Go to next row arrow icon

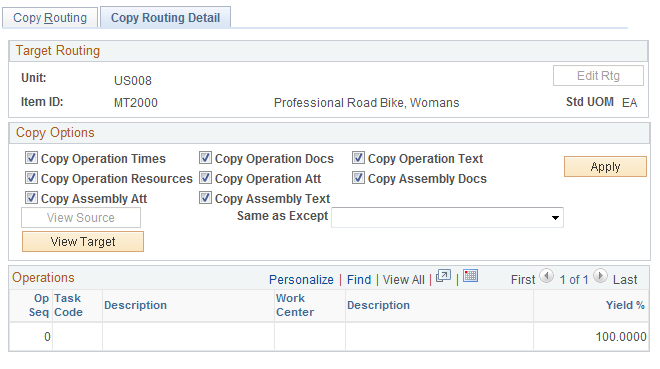[x=600, y=276]
